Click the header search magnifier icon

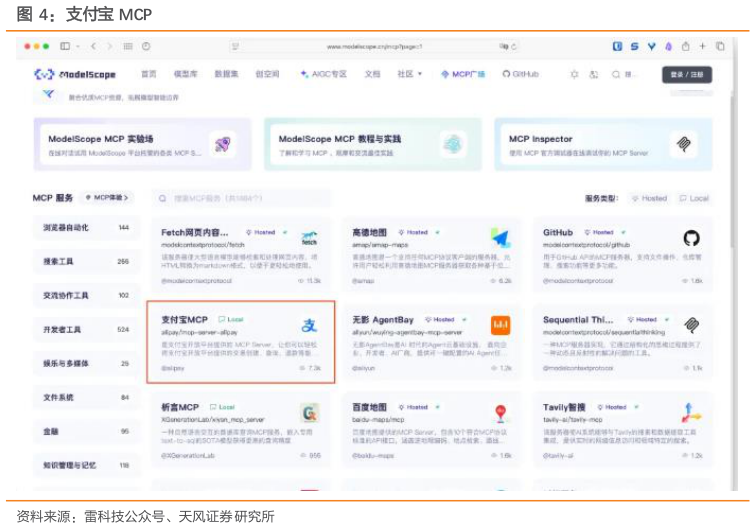coord(616,74)
